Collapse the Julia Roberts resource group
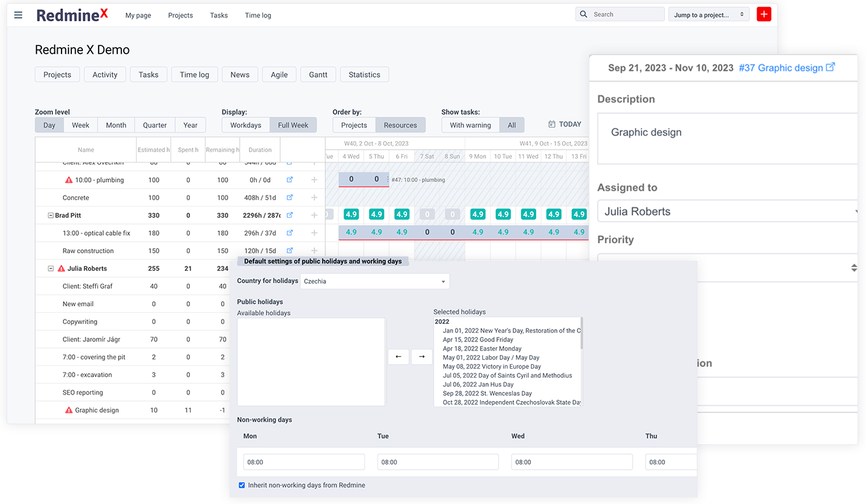Image resolution: width=866 pixels, height=504 pixels. coord(51,268)
